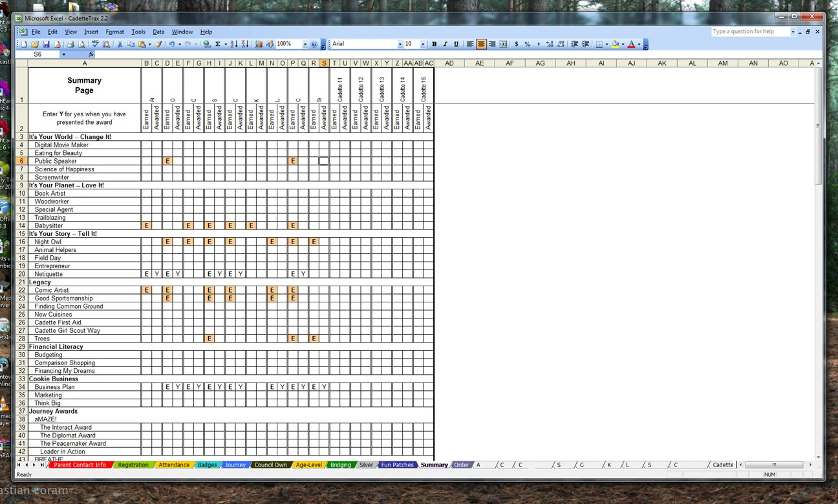
Task: Sort ascending with the A-Z icon
Action: tap(233, 45)
